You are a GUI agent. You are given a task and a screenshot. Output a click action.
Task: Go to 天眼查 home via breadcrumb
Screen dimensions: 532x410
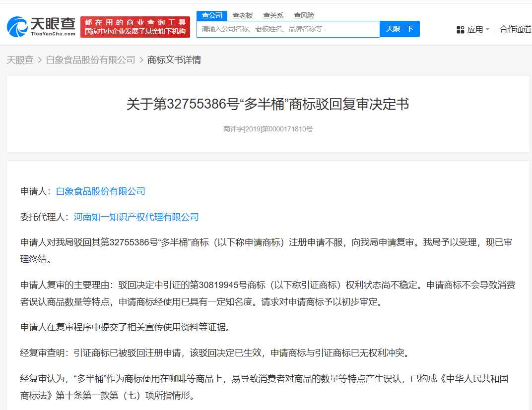[x=20, y=60]
